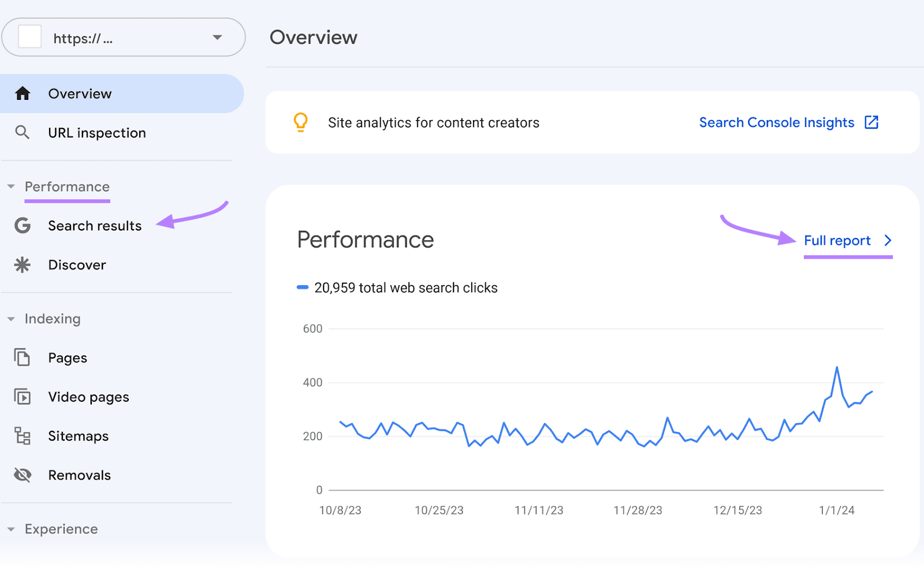The height and width of the screenshot is (568, 924).
Task: Open the Full report link
Action: [837, 241]
